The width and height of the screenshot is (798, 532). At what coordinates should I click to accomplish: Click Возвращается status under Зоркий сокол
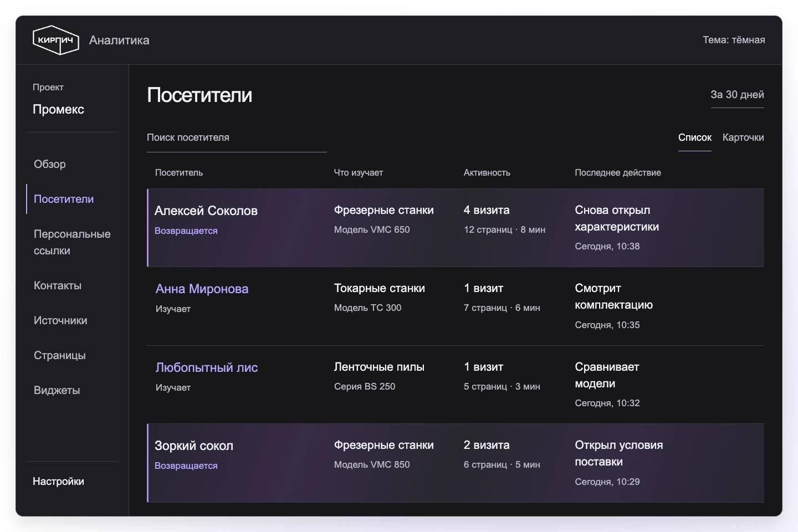[186, 465]
